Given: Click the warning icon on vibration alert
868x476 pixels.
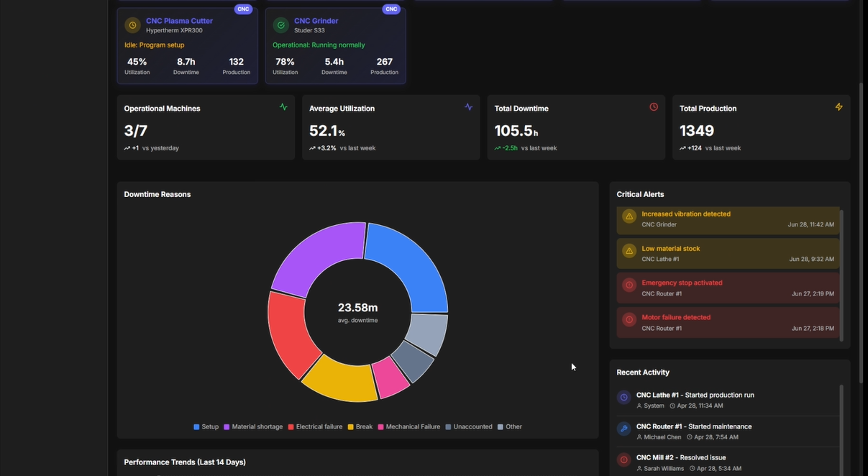Looking at the screenshot, I should coord(629,216).
